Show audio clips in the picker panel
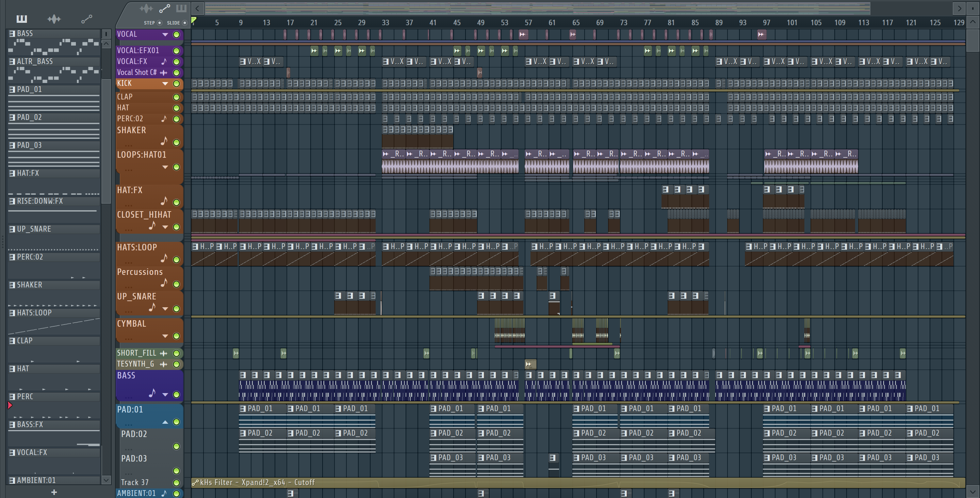The width and height of the screenshot is (980, 498). point(54,19)
